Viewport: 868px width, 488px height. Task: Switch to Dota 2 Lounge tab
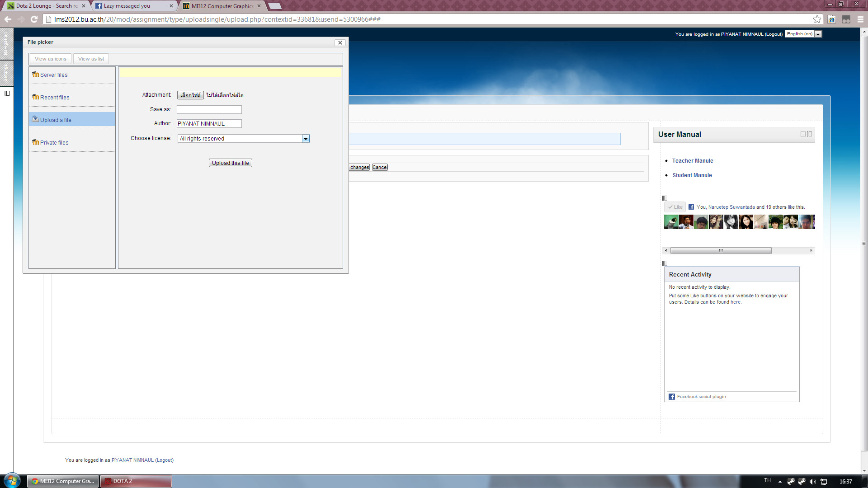tap(45, 6)
